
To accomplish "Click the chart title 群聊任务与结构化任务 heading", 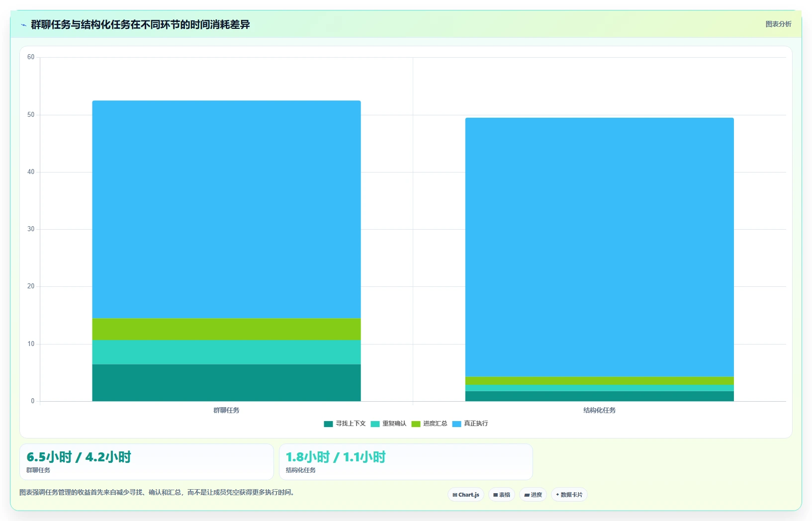I will [x=140, y=24].
